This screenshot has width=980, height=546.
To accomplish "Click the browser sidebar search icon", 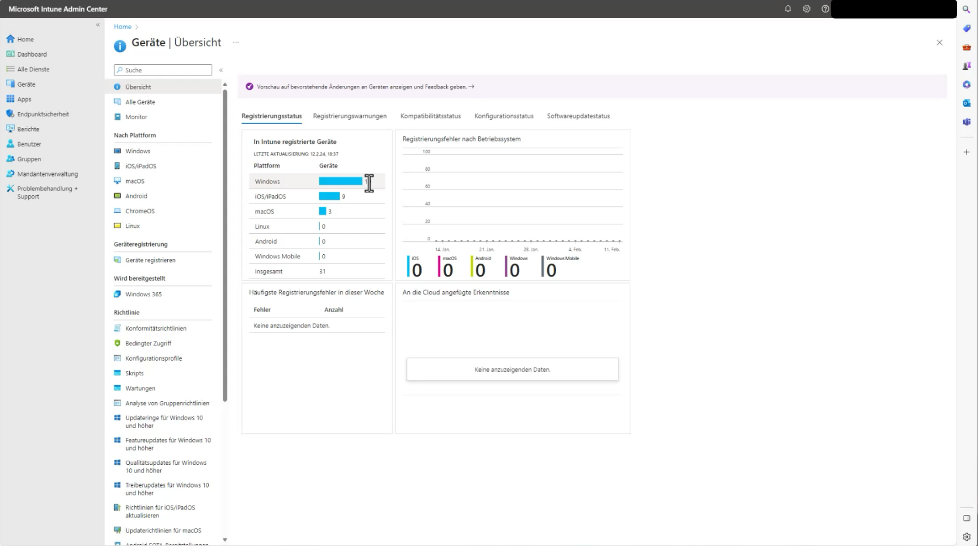I will (967, 9).
